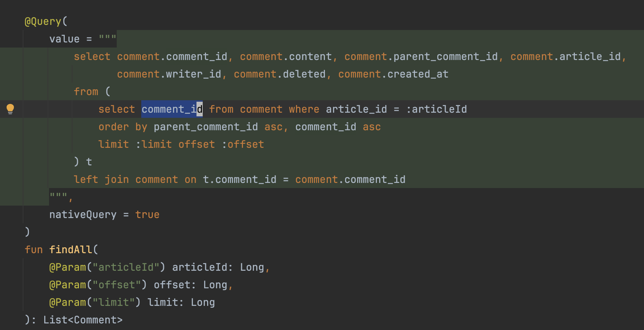Click the :articleId parameter in subquery
This screenshot has width=644, height=330.
[x=437, y=109]
